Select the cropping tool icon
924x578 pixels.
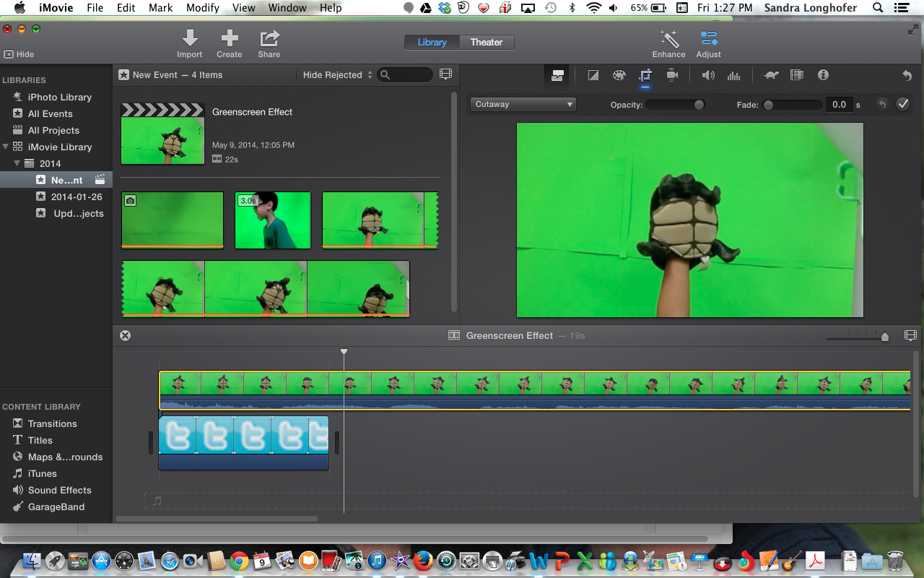[x=645, y=75]
